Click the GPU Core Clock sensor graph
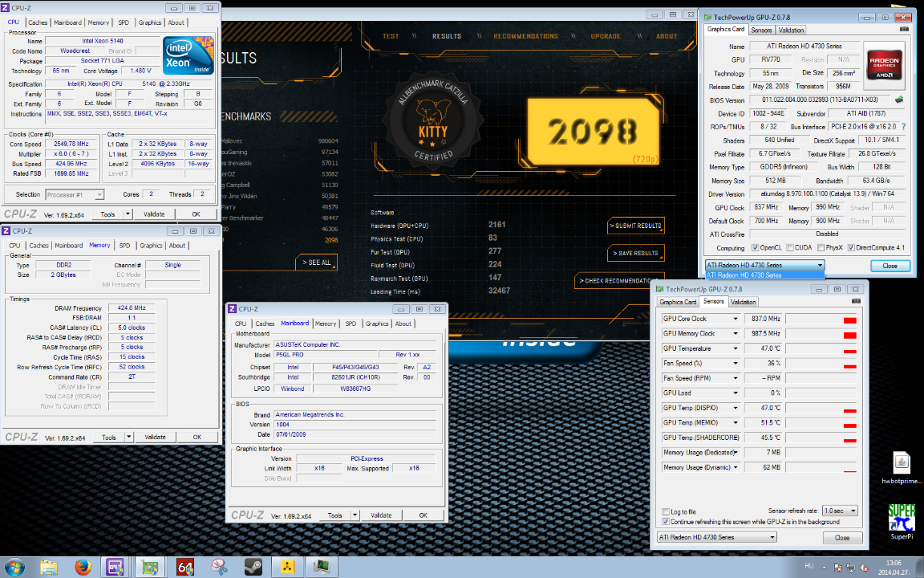Screen dimensions: 924x578 tap(821, 319)
